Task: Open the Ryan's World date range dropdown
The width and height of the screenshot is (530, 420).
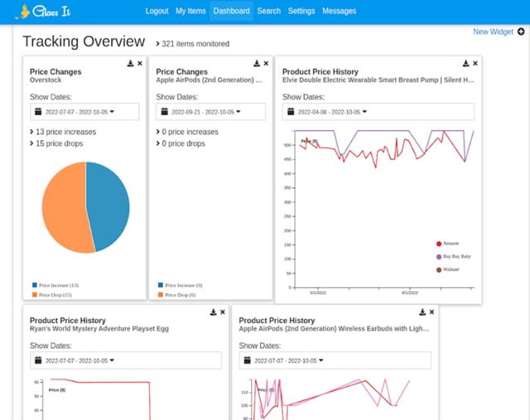Action: [x=126, y=360]
